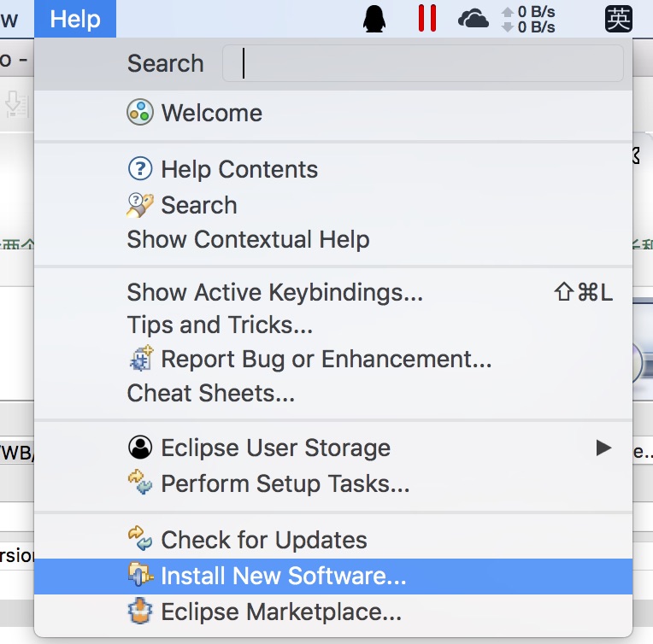Image resolution: width=653 pixels, height=644 pixels.
Task: Click the Install New Software icon
Action: [x=140, y=575]
